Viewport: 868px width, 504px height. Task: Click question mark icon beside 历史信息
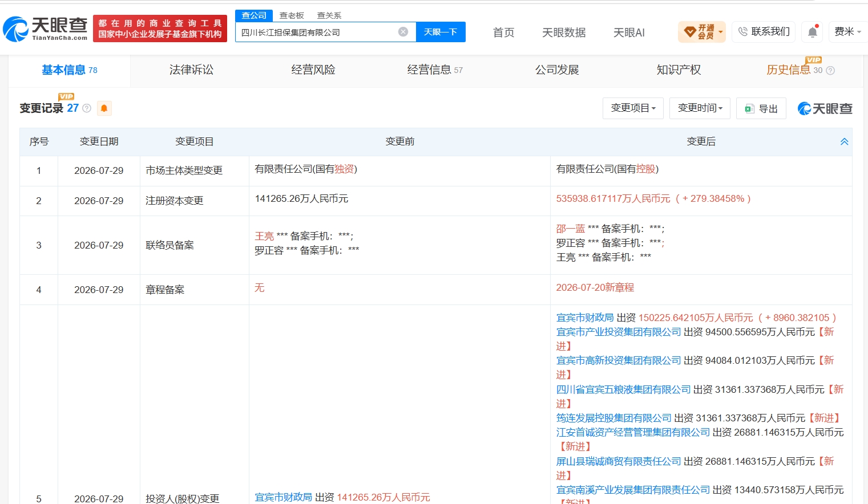coord(830,71)
